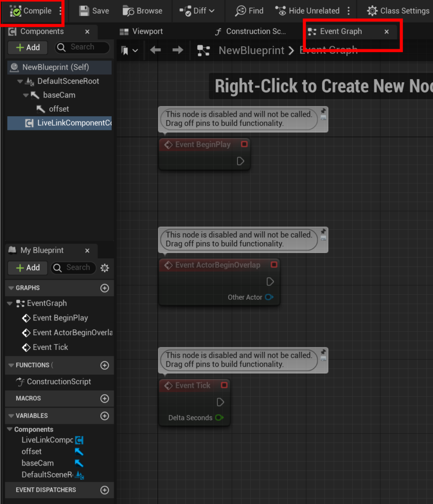The height and width of the screenshot is (504, 433).
Task: Open My Blueprint view options gear
Action: 105,268
